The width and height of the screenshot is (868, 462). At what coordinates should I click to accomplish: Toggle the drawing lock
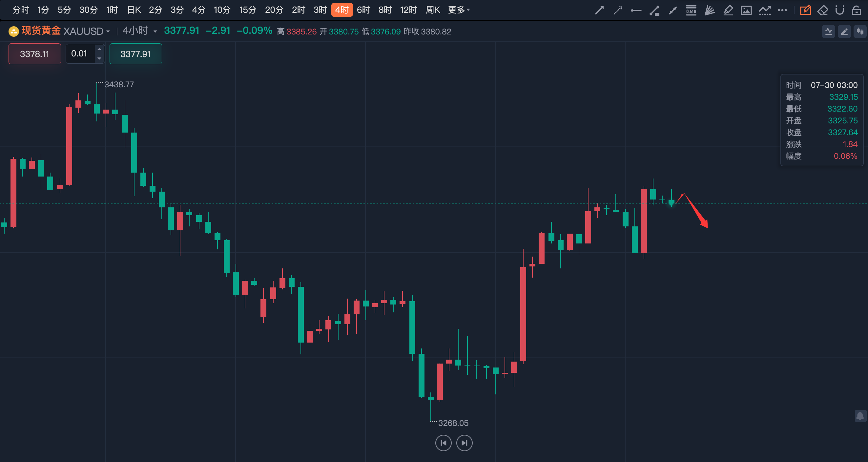pos(856,10)
